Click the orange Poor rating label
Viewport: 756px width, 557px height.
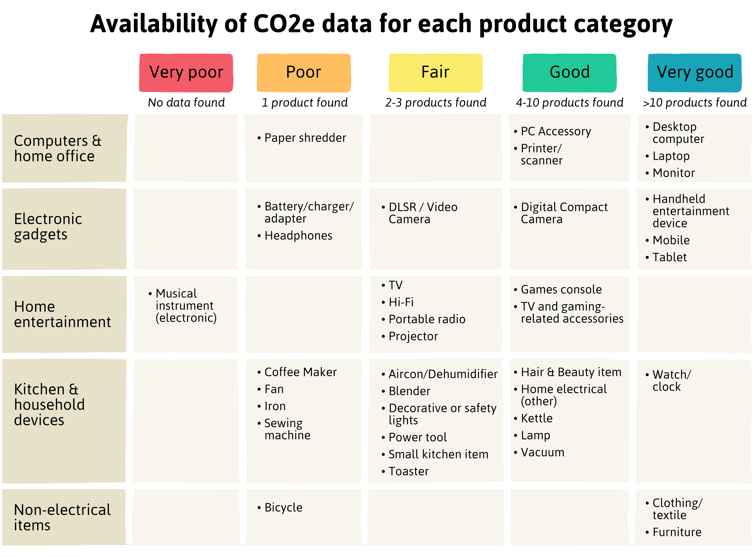coord(304,73)
